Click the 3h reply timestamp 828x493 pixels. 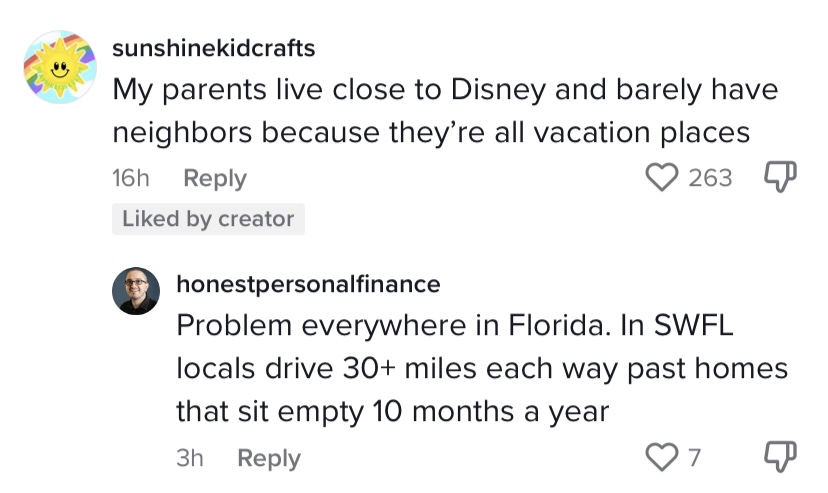click(x=190, y=458)
